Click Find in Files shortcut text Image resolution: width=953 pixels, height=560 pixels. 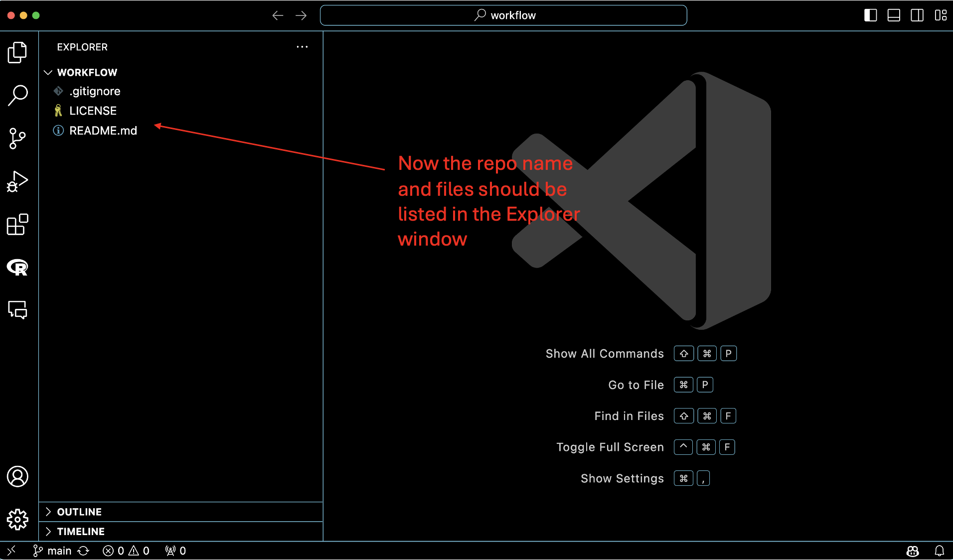tap(629, 416)
